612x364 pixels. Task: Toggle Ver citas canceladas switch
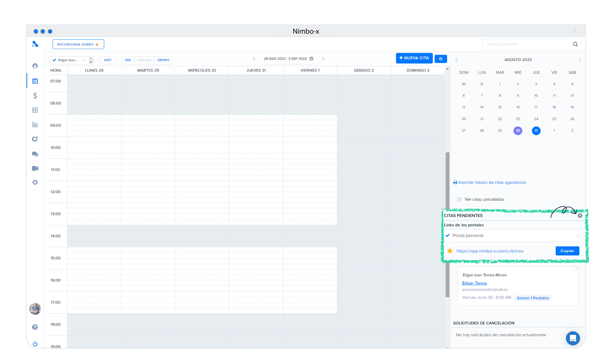(x=457, y=199)
